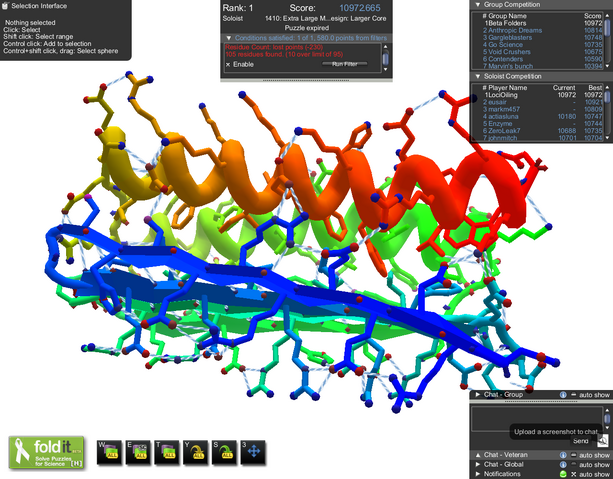Open the foldit main menu logo
This screenshot has height=479, width=613.
tap(46, 452)
